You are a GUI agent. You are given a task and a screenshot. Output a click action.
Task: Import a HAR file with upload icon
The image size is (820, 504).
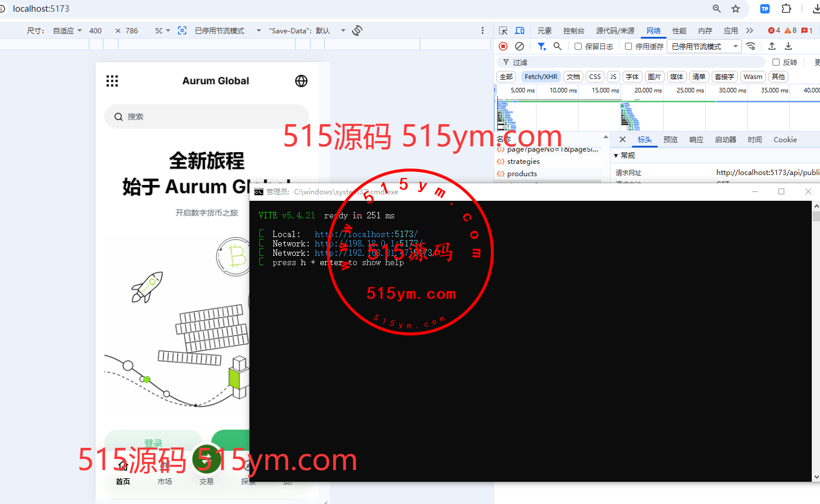pyautogui.click(x=772, y=46)
